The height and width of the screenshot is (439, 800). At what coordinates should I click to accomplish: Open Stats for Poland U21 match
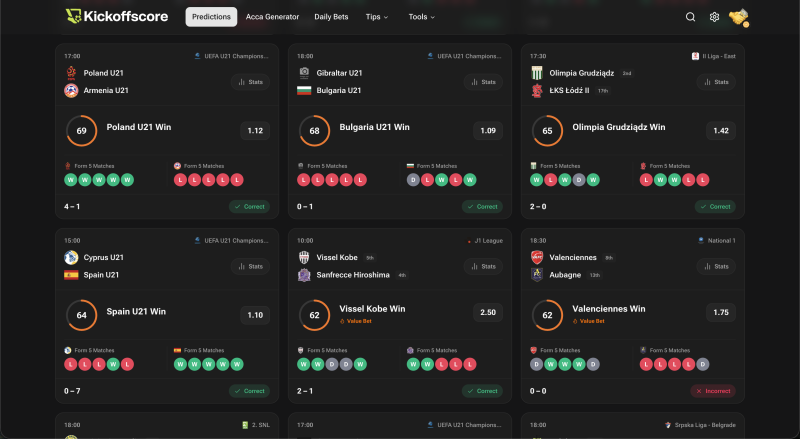pos(250,82)
